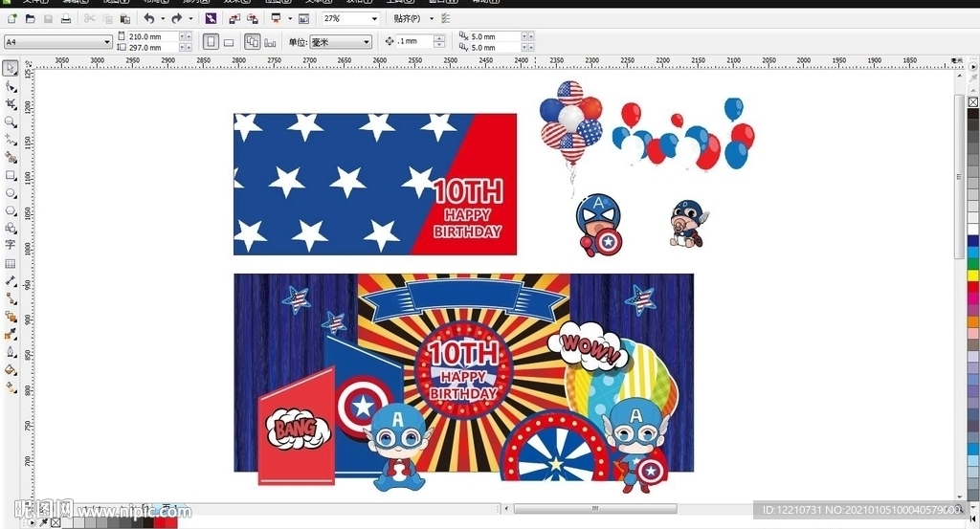Pick the dark blue palette swatch
This screenshot has width=980, height=529.
tap(972, 240)
